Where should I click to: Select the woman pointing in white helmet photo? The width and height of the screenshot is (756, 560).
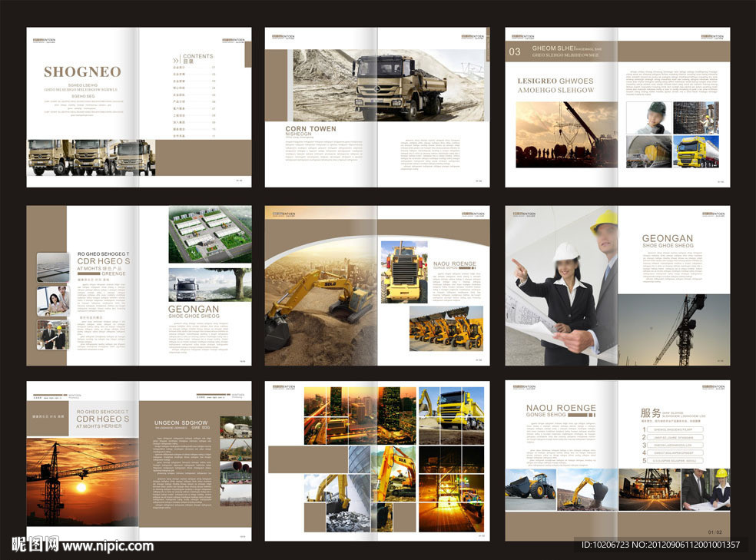pyautogui.click(x=561, y=286)
